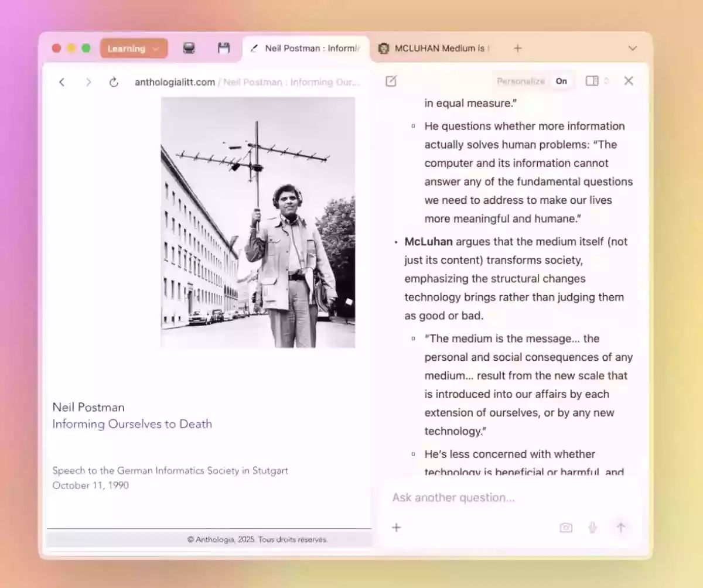The image size is (703, 588).
Task: Open a new tab with plus button
Action: click(517, 49)
